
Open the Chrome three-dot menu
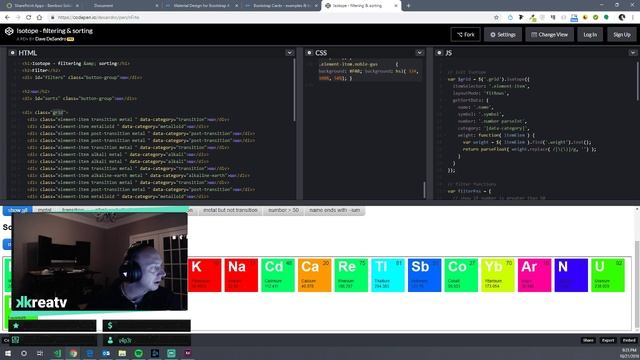(x=633, y=18)
